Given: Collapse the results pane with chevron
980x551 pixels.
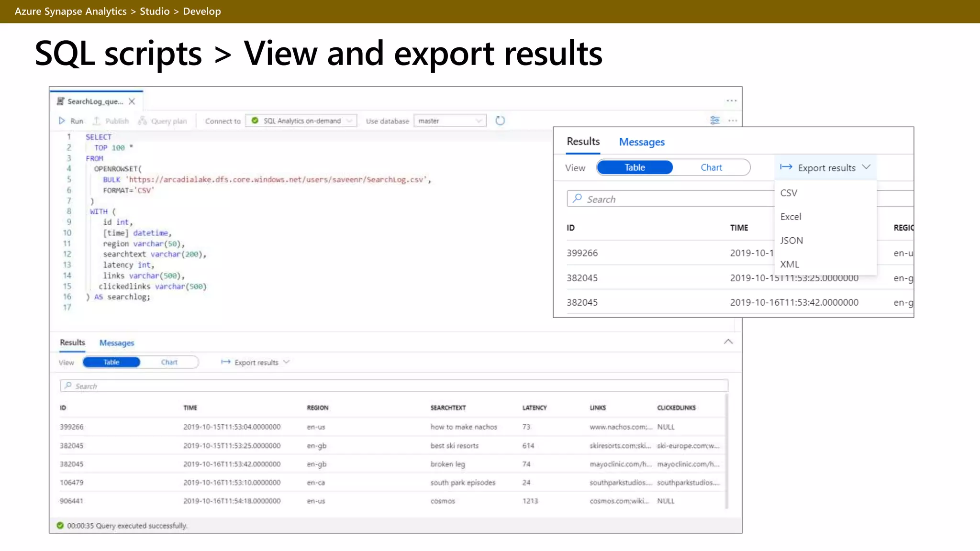Looking at the screenshot, I should (x=728, y=342).
